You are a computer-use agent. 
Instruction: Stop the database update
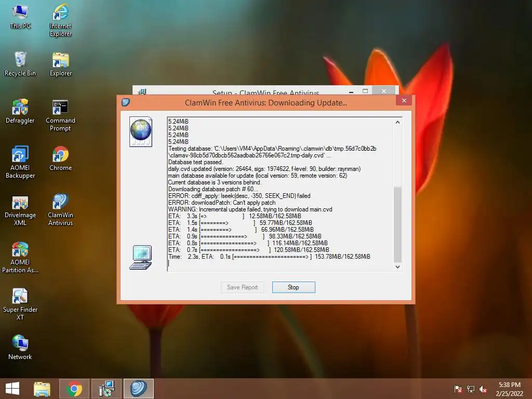[x=294, y=287]
